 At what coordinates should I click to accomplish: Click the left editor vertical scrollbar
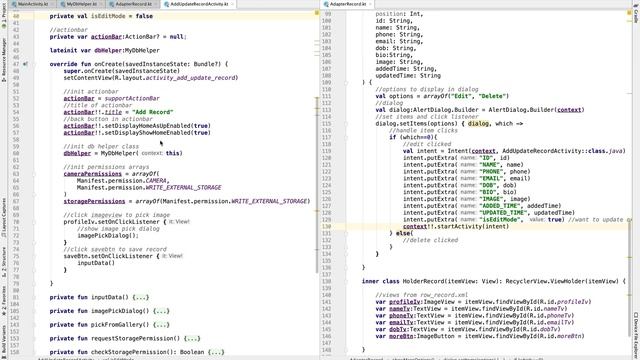click(x=317, y=184)
